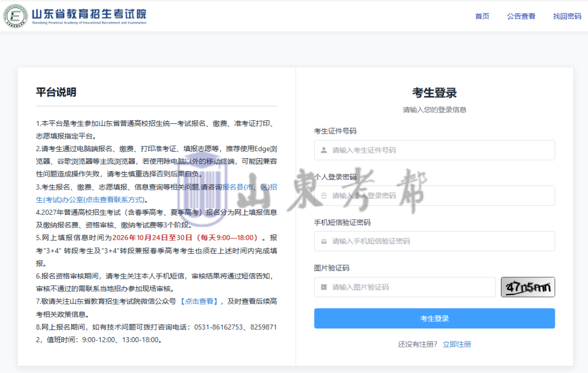Click the 考生证件号码 field label
The height and width of the screenshot is (373, 588).
click(x=335, y=131)
